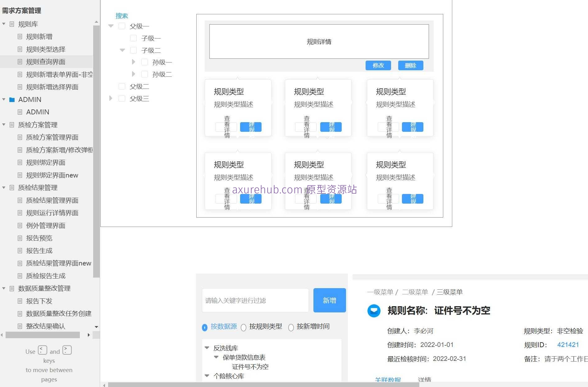
Task: Select the 按规则类型 radio button
Action: (x=244, y=328)
